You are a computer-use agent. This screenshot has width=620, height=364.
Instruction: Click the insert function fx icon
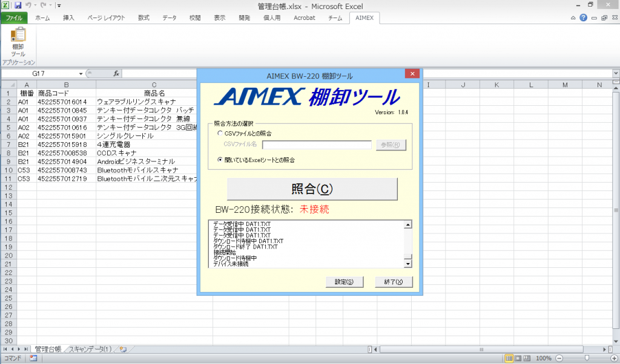point(116,73)
